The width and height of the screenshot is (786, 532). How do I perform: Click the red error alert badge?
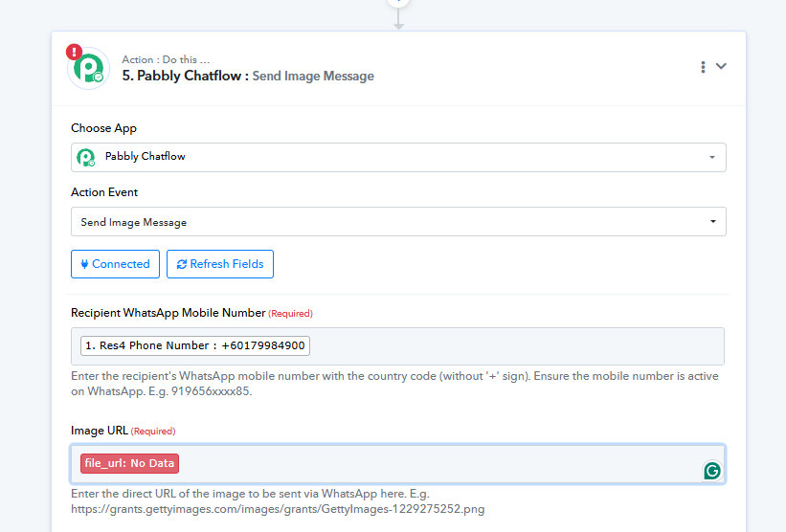click(x=74, y=52)
